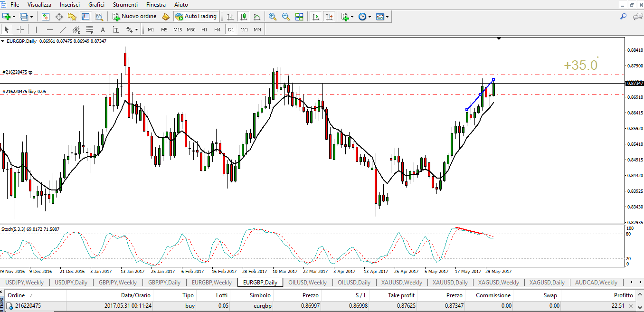Open the new chart icon
Viewport: 644px width, 312px height.
pos(7,17)
